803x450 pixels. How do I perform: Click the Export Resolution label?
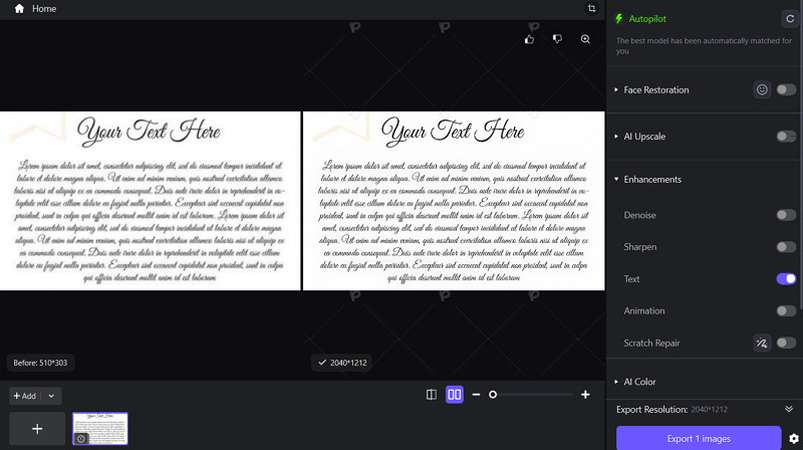click(x=652, y=409)
